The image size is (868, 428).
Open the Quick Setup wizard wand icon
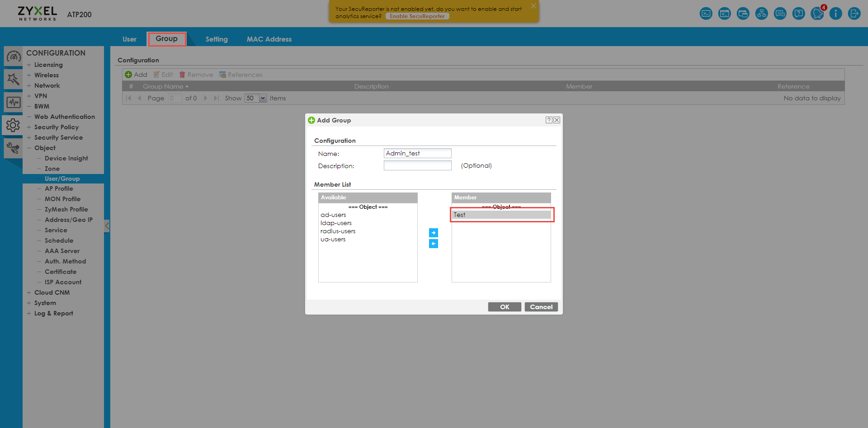(x=13, y=80)
